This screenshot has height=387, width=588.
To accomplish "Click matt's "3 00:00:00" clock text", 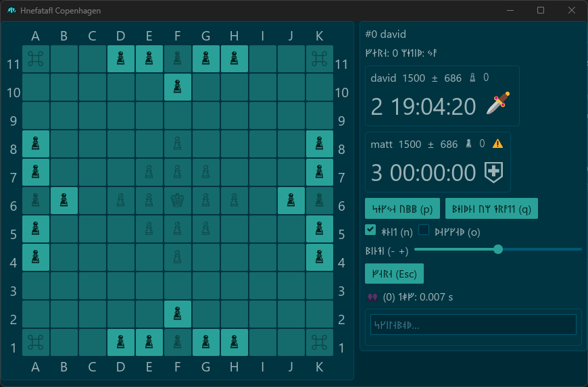I will (423, 173).
